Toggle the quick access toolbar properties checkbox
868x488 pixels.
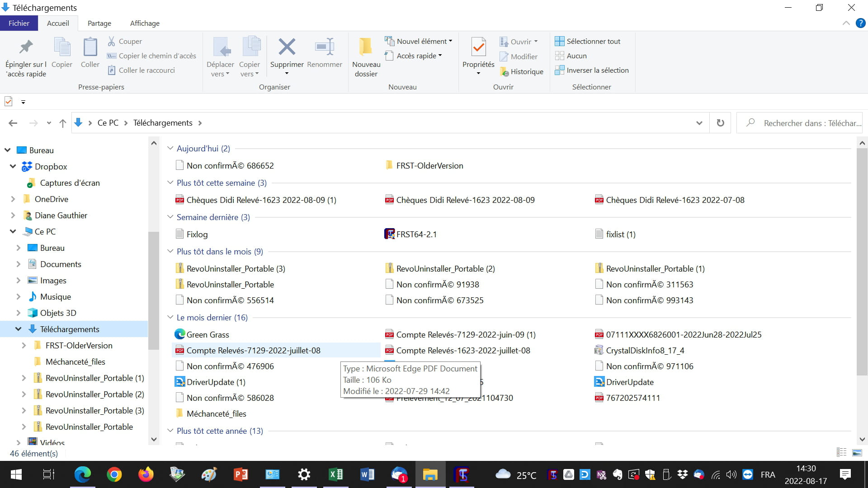[x=8, y=102]
